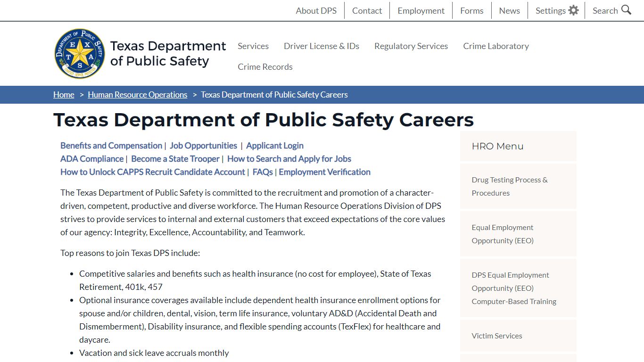644x362 pixels.
Task: Open Employment Verification link
Action: click(324, 172)
